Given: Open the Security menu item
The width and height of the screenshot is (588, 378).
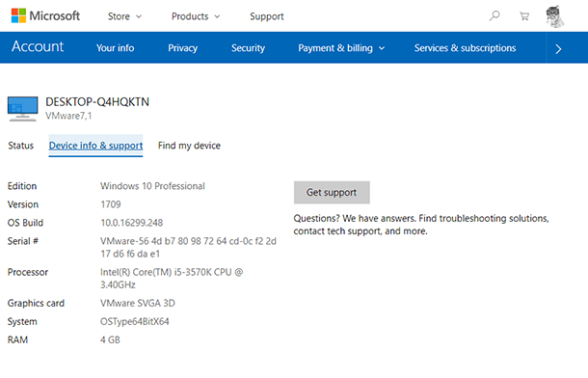Looking at the screenshot, I should [x=248, y=48].
